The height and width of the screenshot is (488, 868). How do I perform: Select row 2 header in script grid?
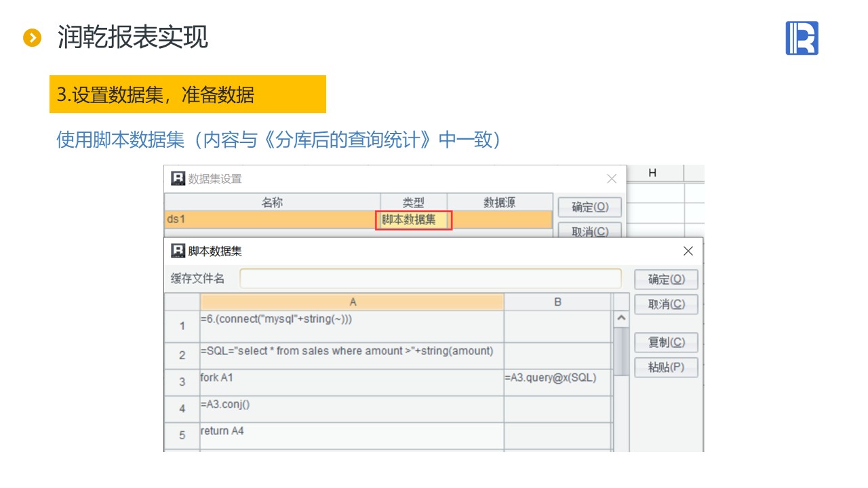pos(182,356)
